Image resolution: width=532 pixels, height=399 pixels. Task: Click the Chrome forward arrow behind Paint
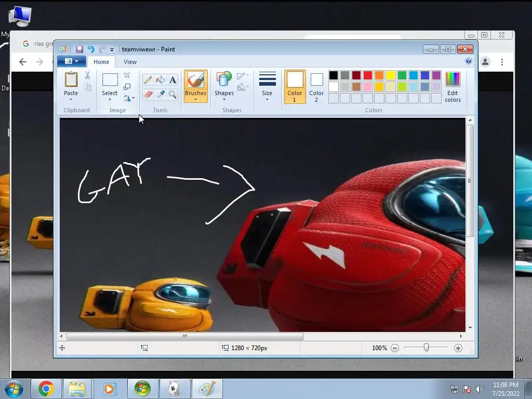point(39,62)
